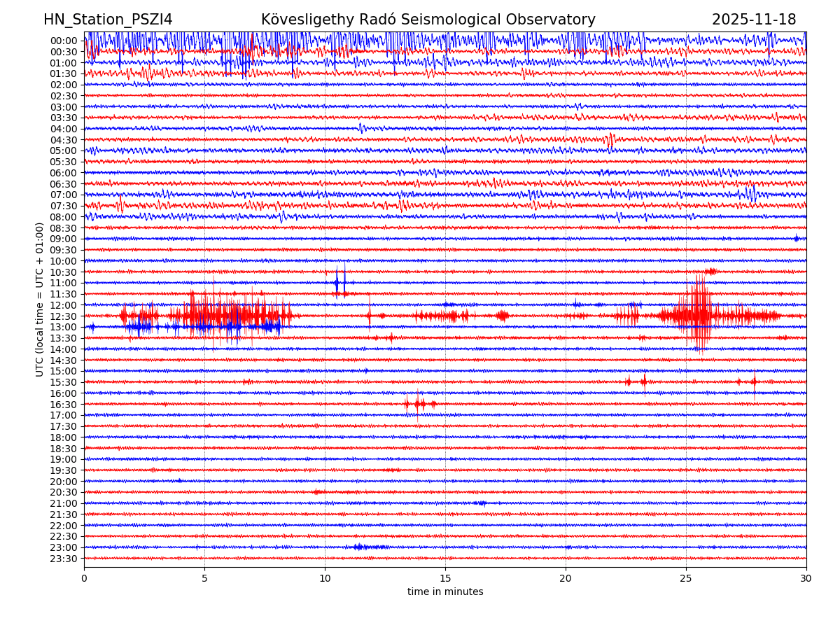Click blue disturbance near minute 11.5 on 23:00 trace
The height and width of the screenshot is (630, 840).
(360, 547)
